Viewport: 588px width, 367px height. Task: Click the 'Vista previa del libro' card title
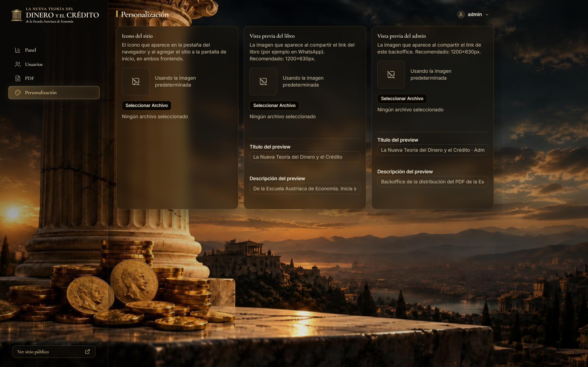272,36
